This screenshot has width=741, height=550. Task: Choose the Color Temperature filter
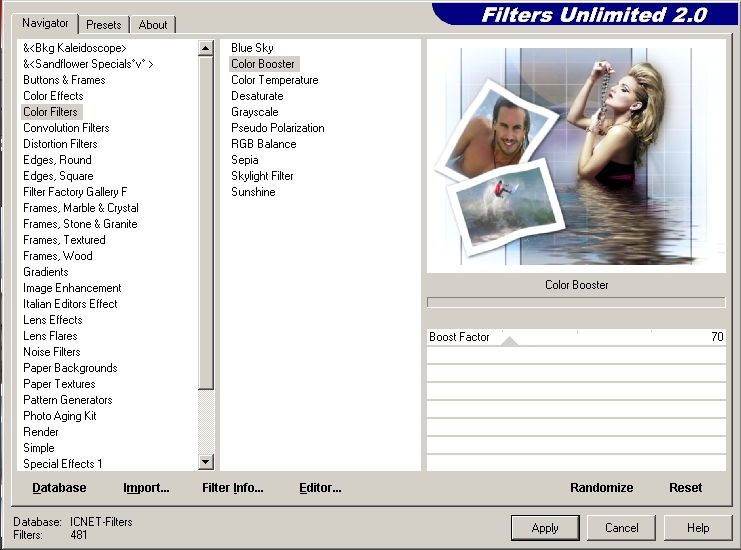[275, 80]
